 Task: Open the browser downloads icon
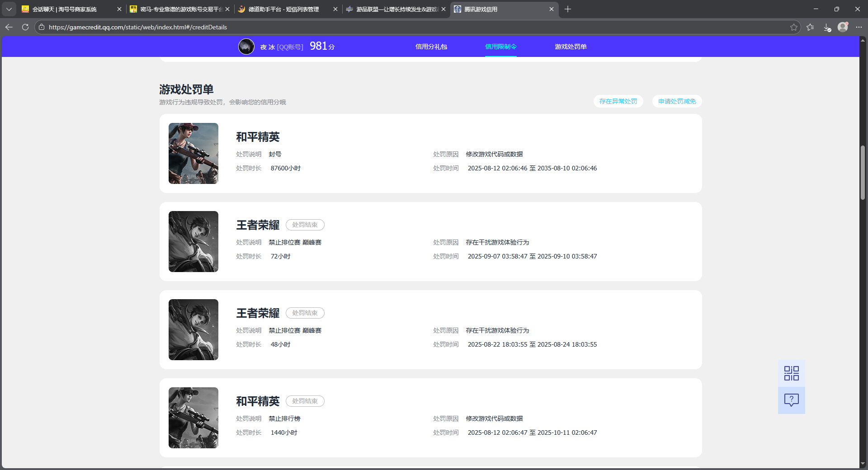tap(827, 27)
